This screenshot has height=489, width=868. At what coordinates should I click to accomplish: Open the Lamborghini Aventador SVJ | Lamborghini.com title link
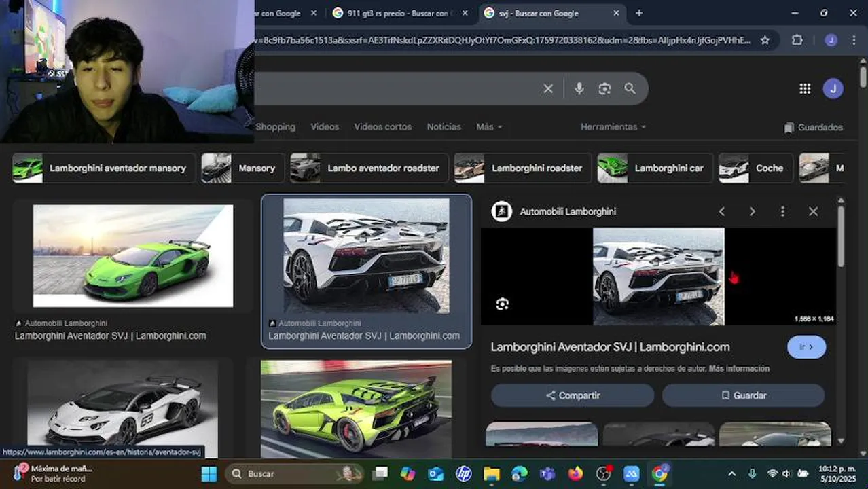click(x=610, y=347)
